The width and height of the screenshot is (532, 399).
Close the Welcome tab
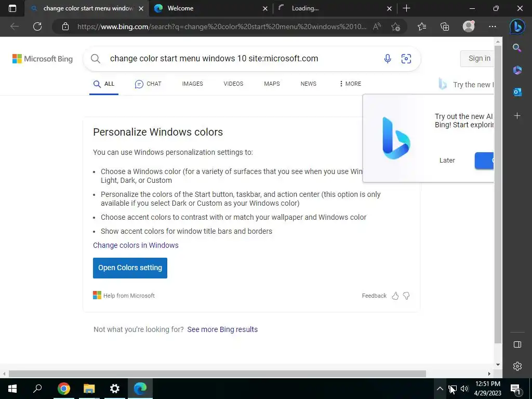[265, 8]
